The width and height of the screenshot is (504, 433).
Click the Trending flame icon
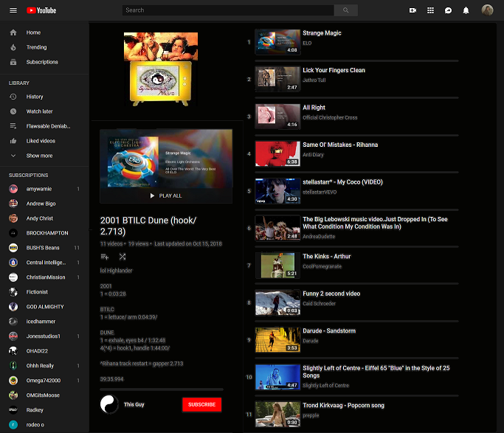[x=13, y=47]
